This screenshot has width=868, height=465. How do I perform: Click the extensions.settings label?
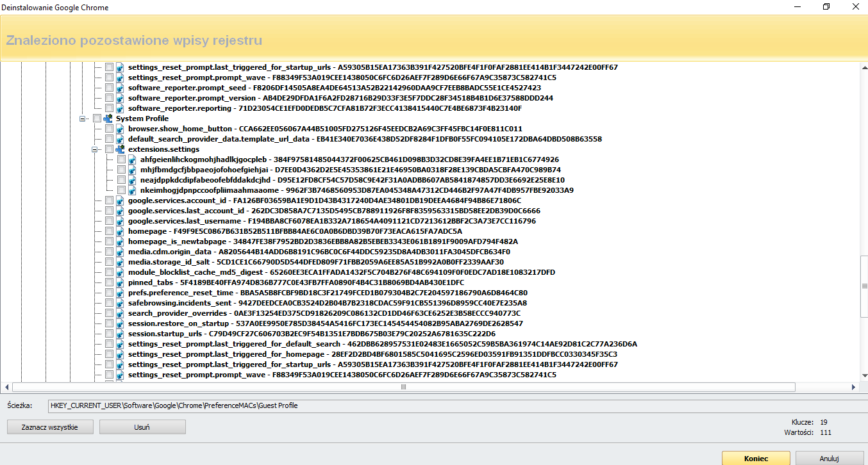pos(163,149)
